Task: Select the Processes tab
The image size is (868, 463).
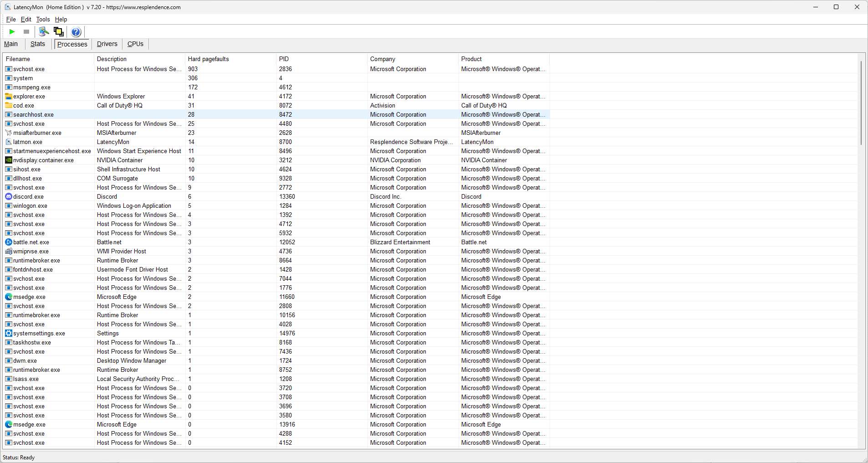Action: [x=72, y=44]
